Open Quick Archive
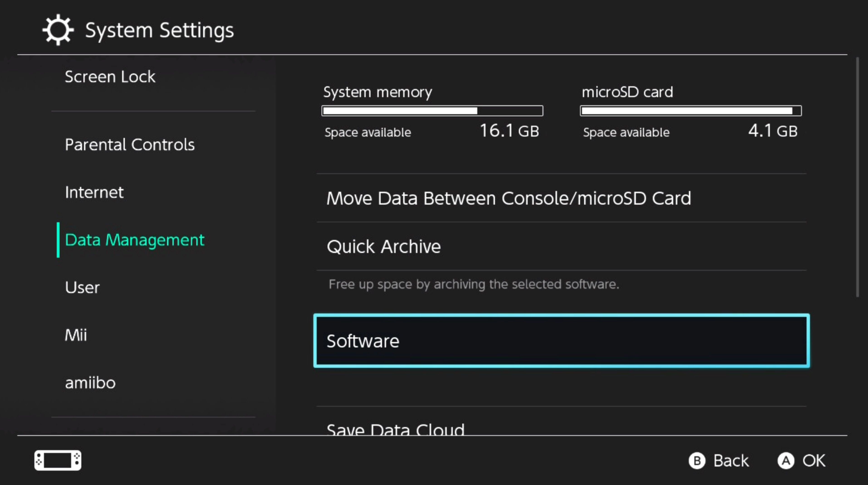Image resolution: width=868 pixels, height=485 pixels. (x=384, y=246)
